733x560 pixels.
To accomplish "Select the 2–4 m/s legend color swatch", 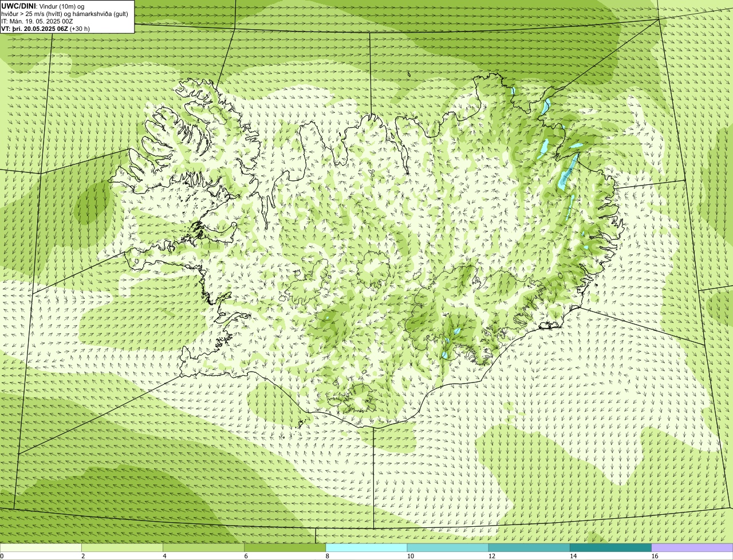I will coord(122,548).
